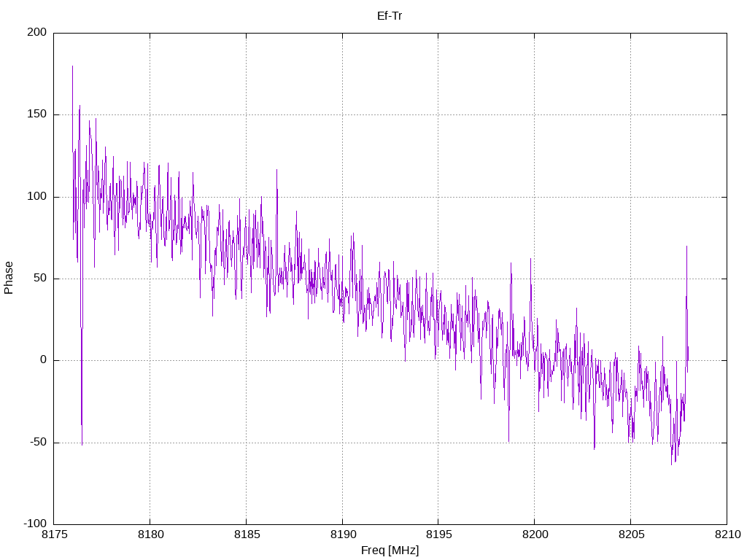Click the x-axis tick label 8180
747x560 pixels.
click(150, 534)
